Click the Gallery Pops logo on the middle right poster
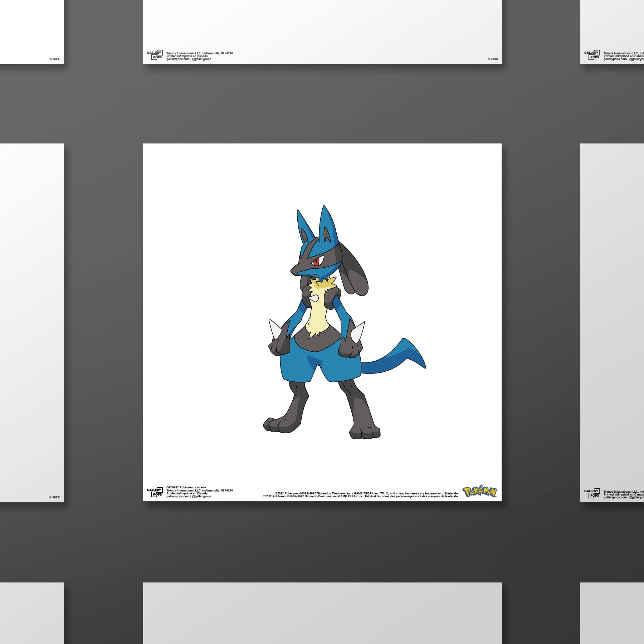Image resolution: width=644 pixels, height=644 pixels. coord(592,493)
